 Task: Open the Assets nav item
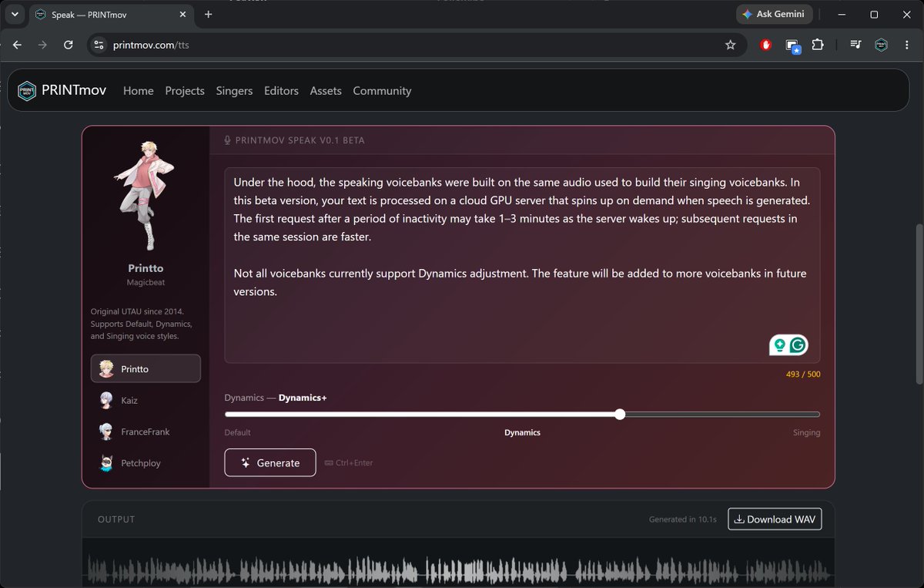326,91
